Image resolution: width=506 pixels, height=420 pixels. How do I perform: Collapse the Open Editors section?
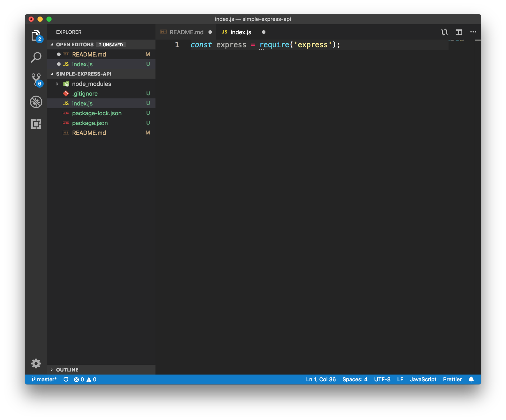click(x=75, y=45)
